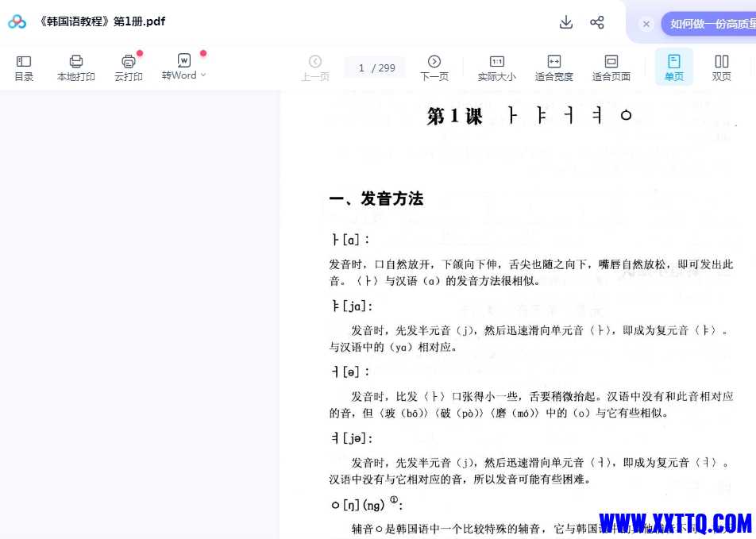Go to previous page with 上一页
Image resolution: width=756 pixels, height=539 pixels.
click(315, 68)
